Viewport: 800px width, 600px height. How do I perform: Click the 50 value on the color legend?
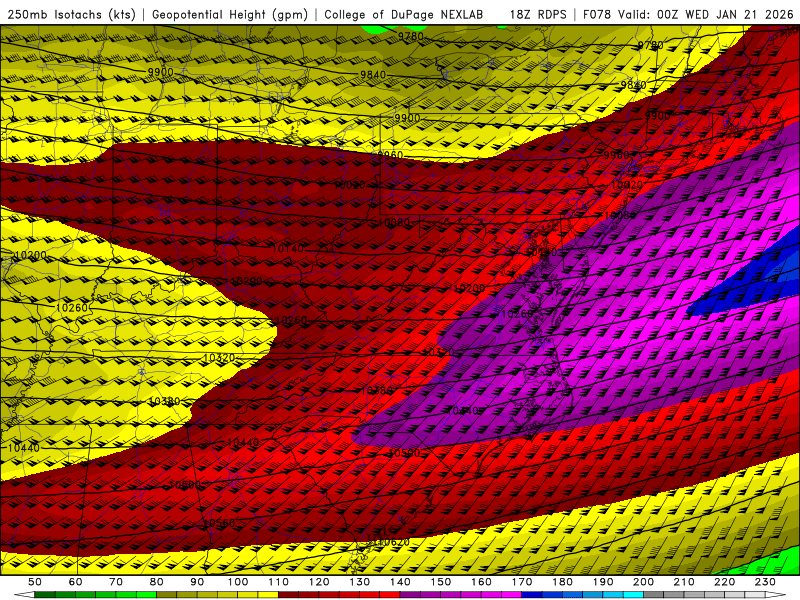click(35, 582)
